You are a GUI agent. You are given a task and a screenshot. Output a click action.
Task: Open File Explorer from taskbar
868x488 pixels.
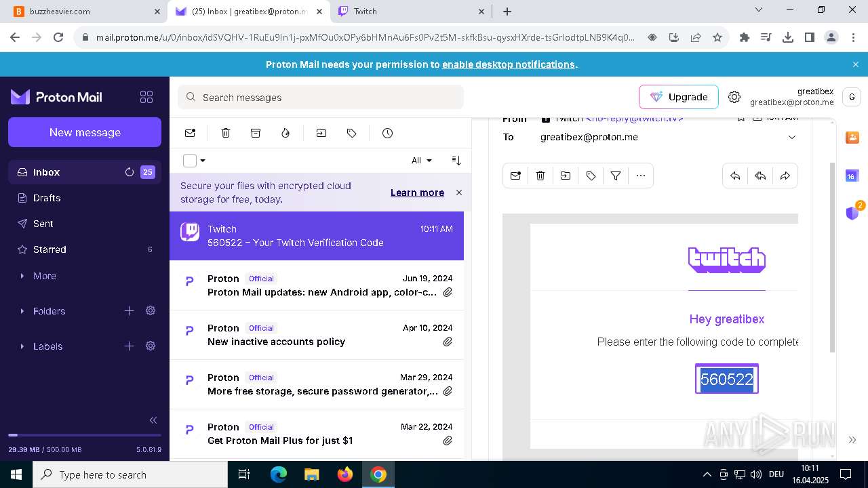coord(311,474)
